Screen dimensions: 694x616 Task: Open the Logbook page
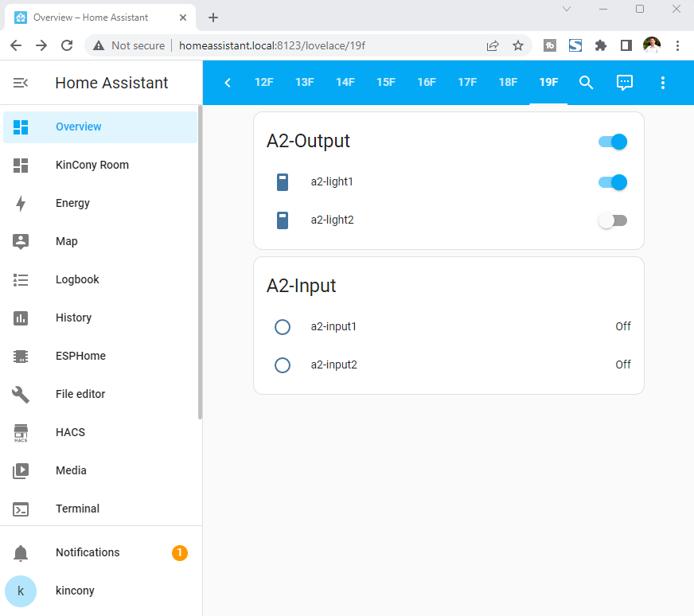tap(77, 279)
